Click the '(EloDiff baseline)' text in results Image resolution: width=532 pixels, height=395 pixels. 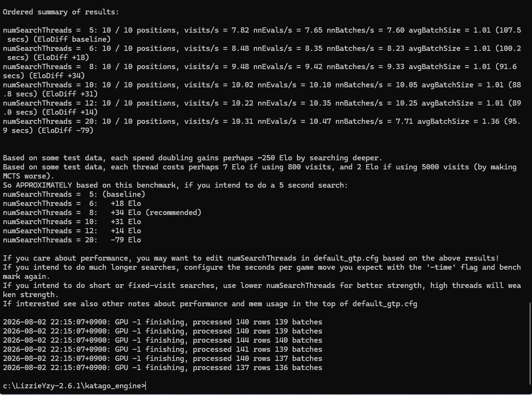click(72, 39)
